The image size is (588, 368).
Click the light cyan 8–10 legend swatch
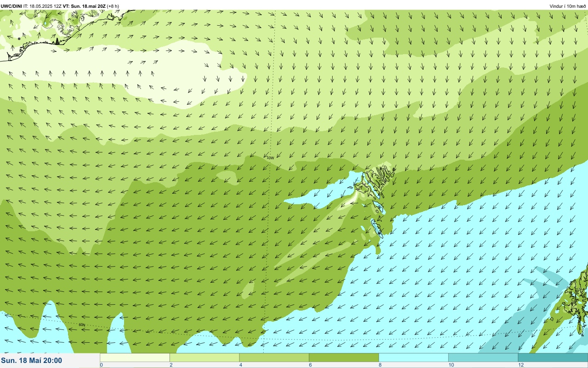413,357
